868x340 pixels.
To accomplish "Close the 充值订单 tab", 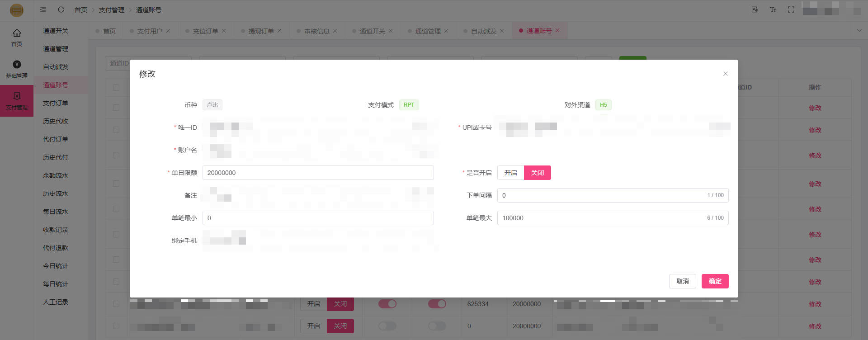I will [224, 31].
